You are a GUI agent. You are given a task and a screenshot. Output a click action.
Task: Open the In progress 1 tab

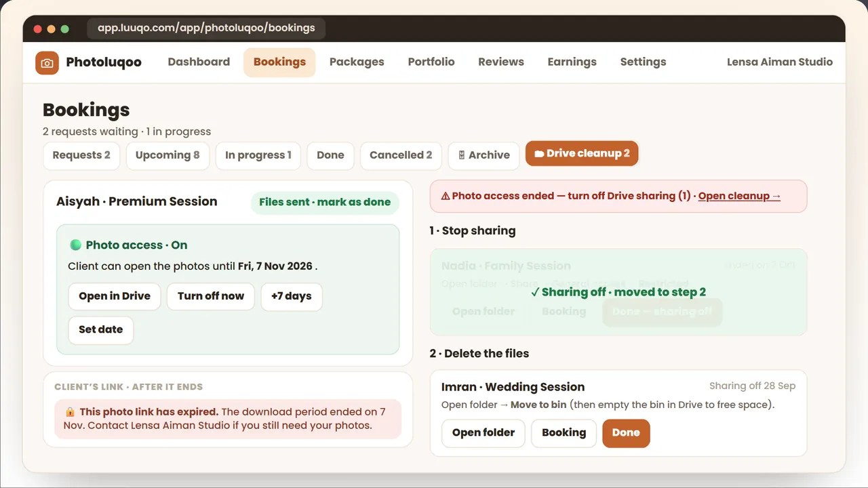click(x=258, y=155)
